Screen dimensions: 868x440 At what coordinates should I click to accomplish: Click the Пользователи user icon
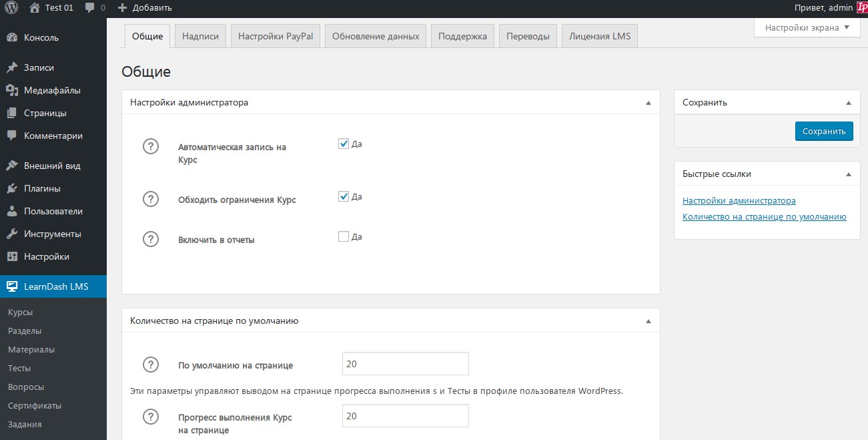pos(12,211)
